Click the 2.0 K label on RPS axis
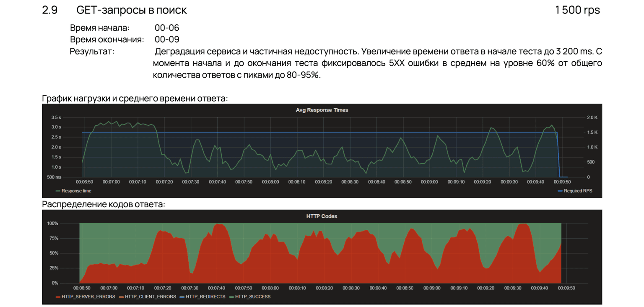 click(592, 117)
